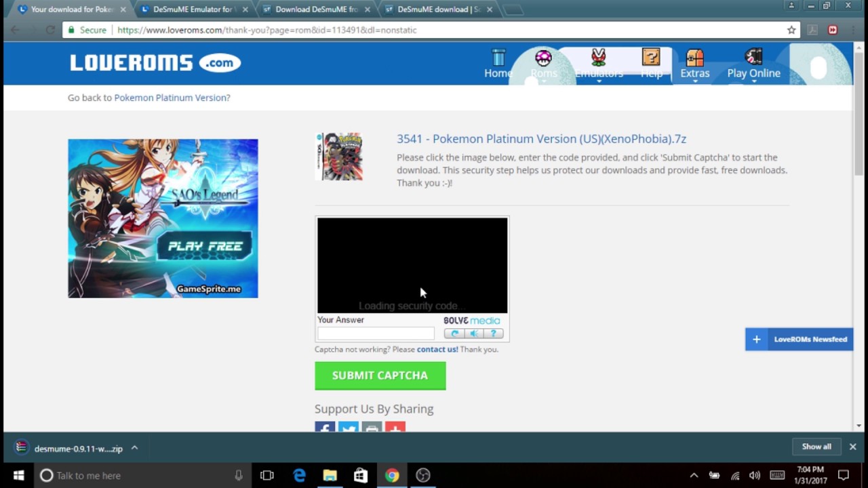Screen dimensions: 868x488
Task: Select the 'Your download for Poke' tab
Action: point(71,9)
